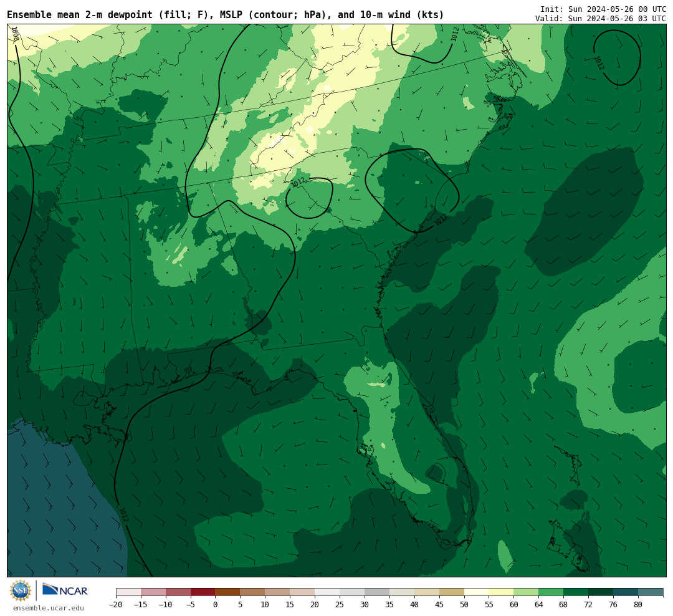Pick the light green 60 to 64 swatch
673x616 pixels.
(527, 592)
